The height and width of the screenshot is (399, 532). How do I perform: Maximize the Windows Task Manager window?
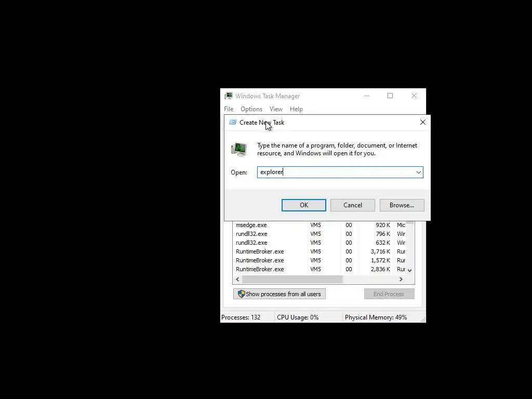[x=390, y=96]
